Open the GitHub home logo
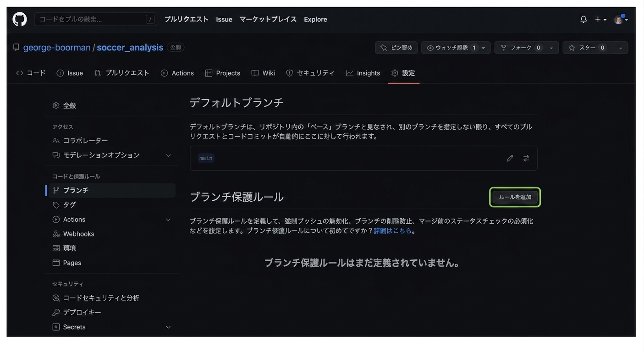This screenshot has width=644, height=352. (x=20, y=19)
